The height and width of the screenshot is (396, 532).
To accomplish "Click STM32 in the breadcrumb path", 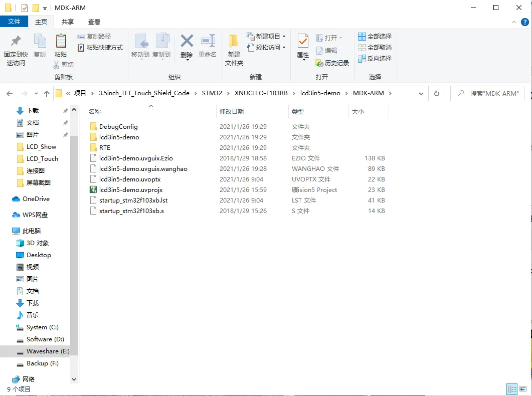I will (x=212, y=93).
